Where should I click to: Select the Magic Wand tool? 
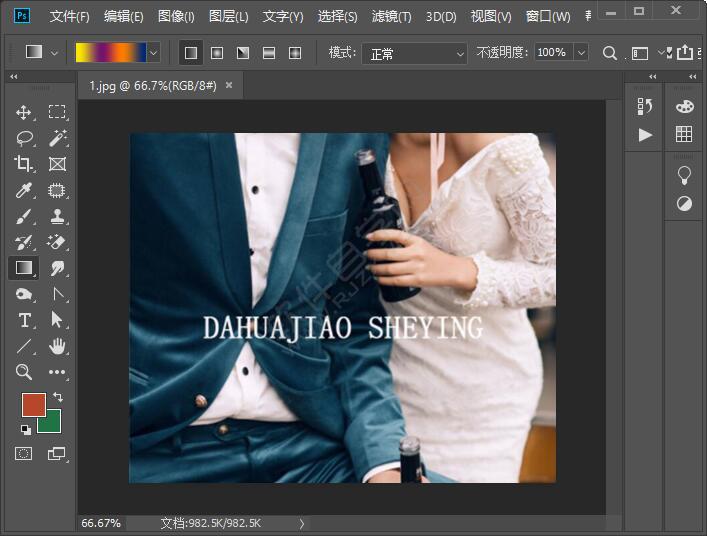tap(57, 138)
